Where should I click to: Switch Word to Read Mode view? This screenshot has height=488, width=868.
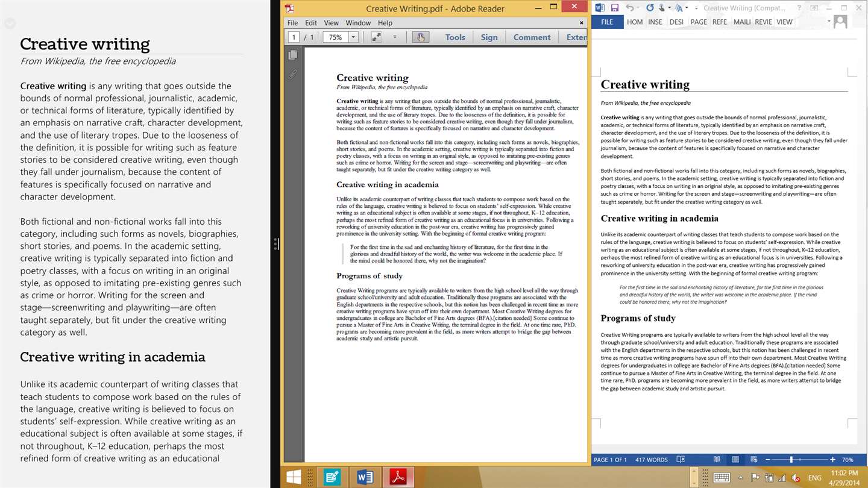point(717,459)
